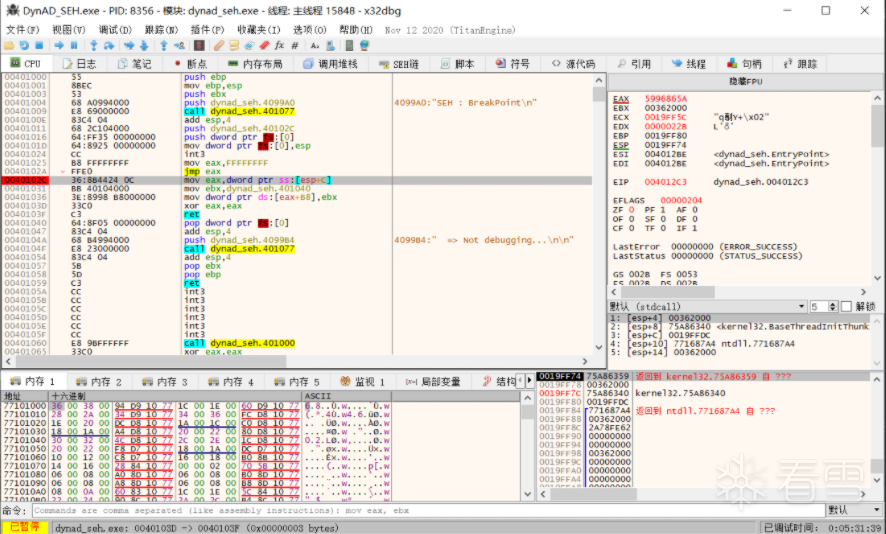The width and height of the screenshot is (886, 534).
Task: Click the 地址 column header in dump
Action: [x=25, y=396]
